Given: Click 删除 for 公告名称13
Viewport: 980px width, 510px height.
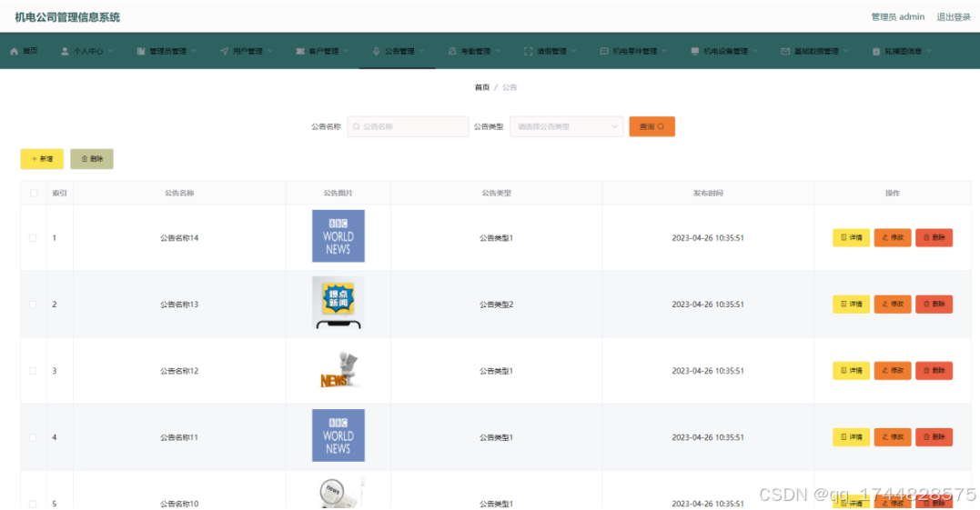Looking at the screenshot, I should click(x=934, y=304).
